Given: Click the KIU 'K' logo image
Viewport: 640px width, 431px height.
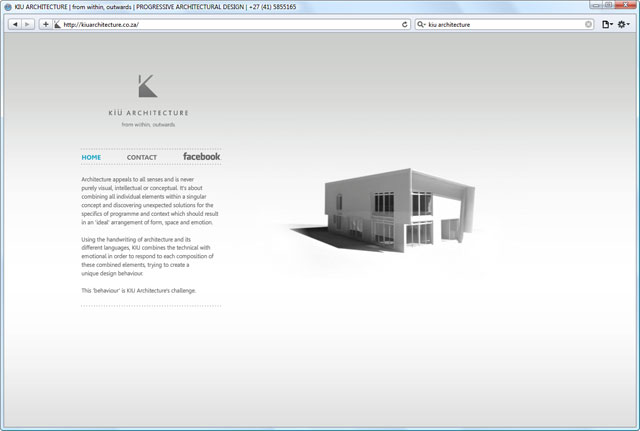Looking at the screenshot, I should [147, 86].
